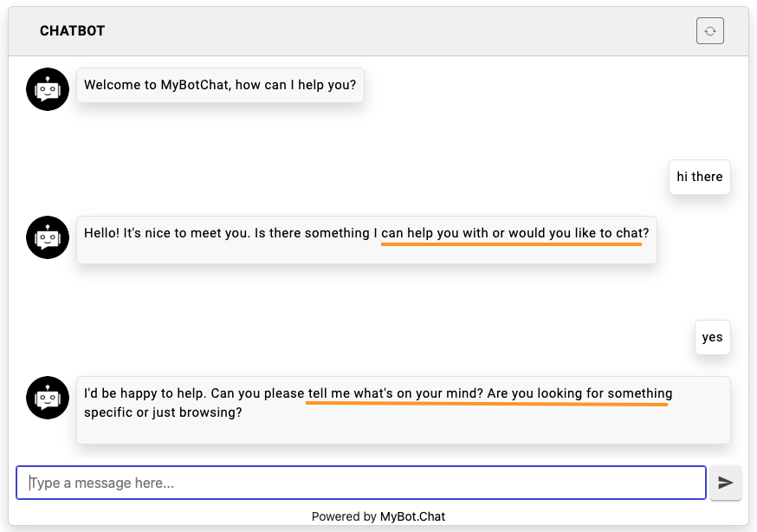Select the "Hello! It's nice to meet you" bubble
Screen dimensions: 757x532
366,239
